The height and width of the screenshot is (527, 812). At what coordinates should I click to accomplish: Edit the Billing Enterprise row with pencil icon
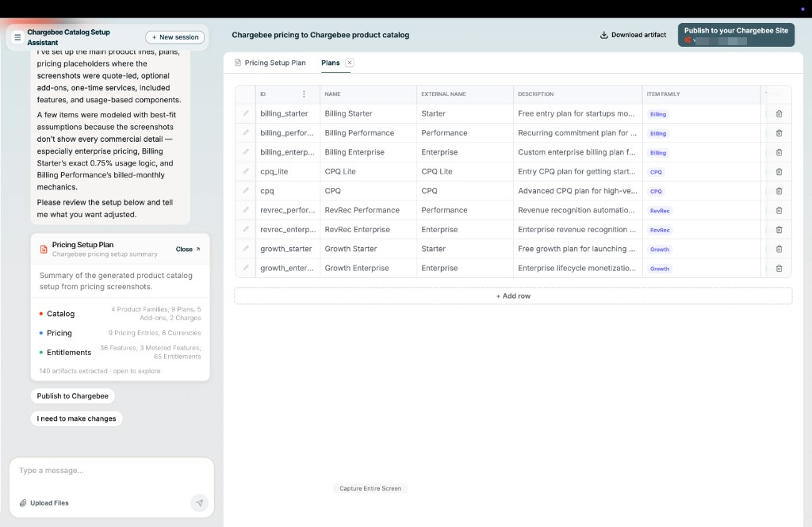tap(246, 152)
